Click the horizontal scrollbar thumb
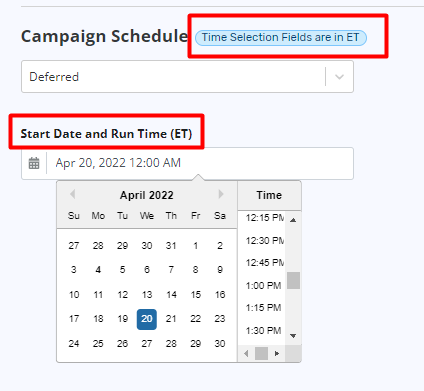Screen dimensions: 424x391 click(261, 353)
